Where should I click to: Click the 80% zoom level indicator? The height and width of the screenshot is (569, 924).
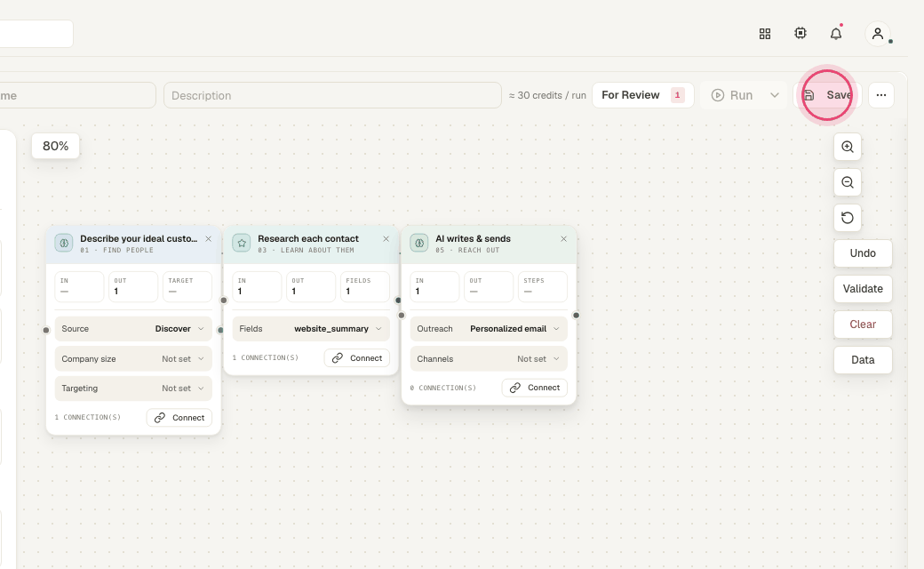point(55,146)
